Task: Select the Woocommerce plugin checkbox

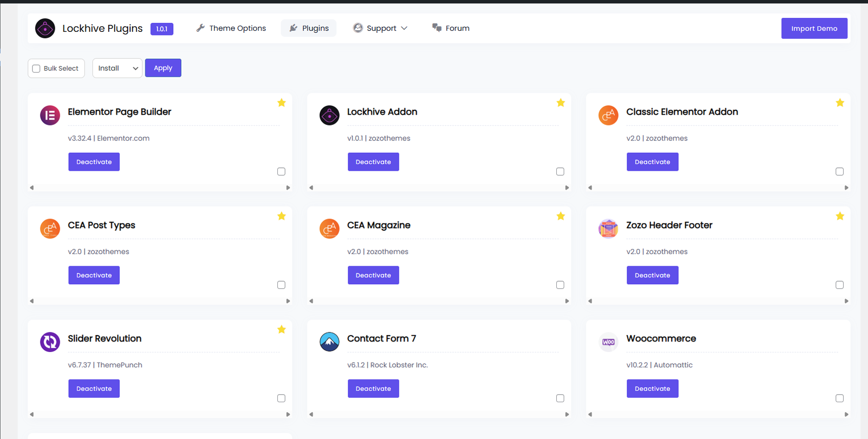Action: coord(840,398)
